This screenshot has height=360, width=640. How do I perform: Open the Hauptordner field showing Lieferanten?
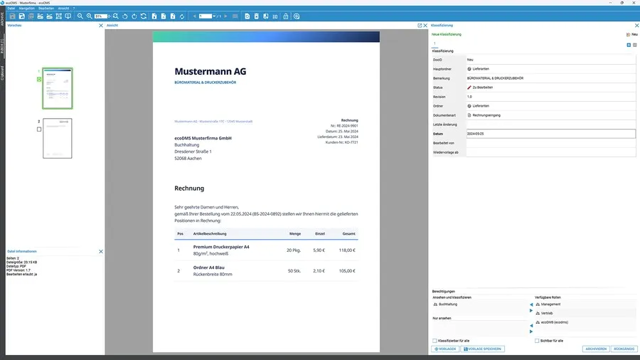coord(551,69)
